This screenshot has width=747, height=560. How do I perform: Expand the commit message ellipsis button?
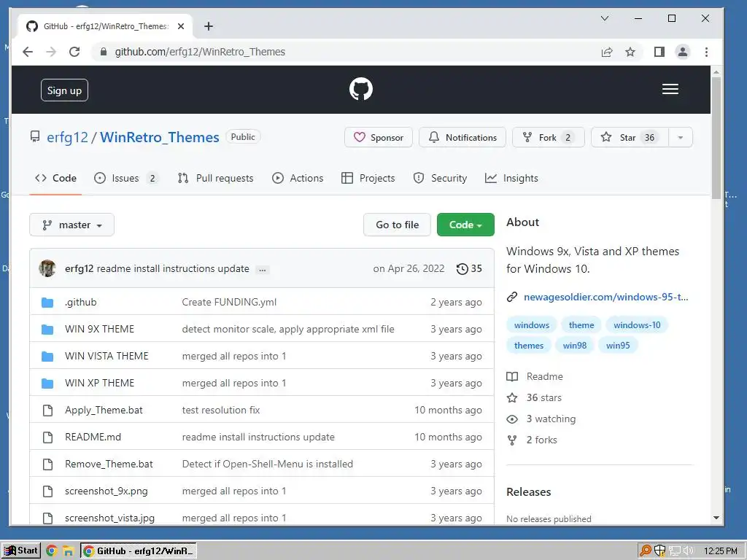coord(262,270)
